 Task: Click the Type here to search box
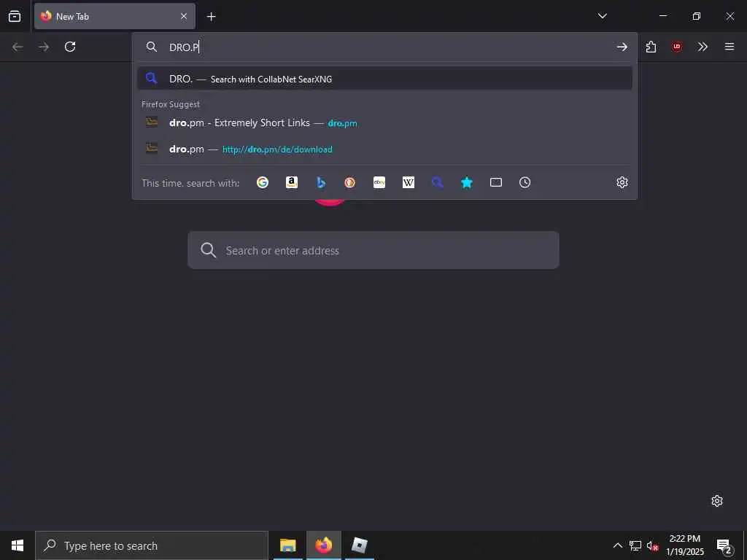click(x=152, y=545)
